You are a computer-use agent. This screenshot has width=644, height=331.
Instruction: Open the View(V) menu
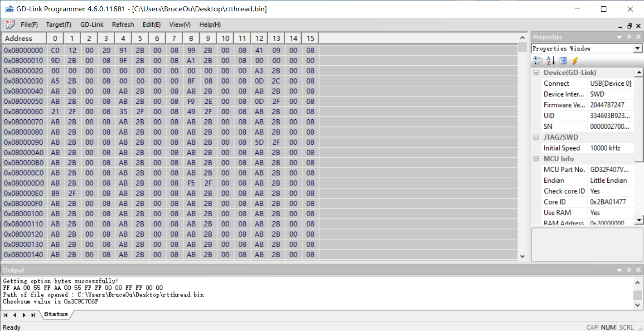pos(180,24)
